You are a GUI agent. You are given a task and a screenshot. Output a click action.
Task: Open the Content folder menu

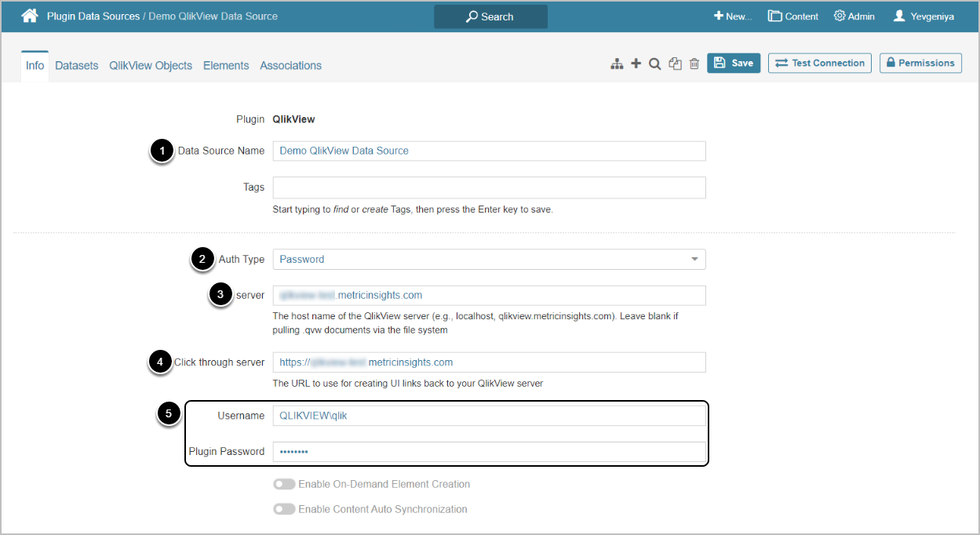[x=792, y=16]
